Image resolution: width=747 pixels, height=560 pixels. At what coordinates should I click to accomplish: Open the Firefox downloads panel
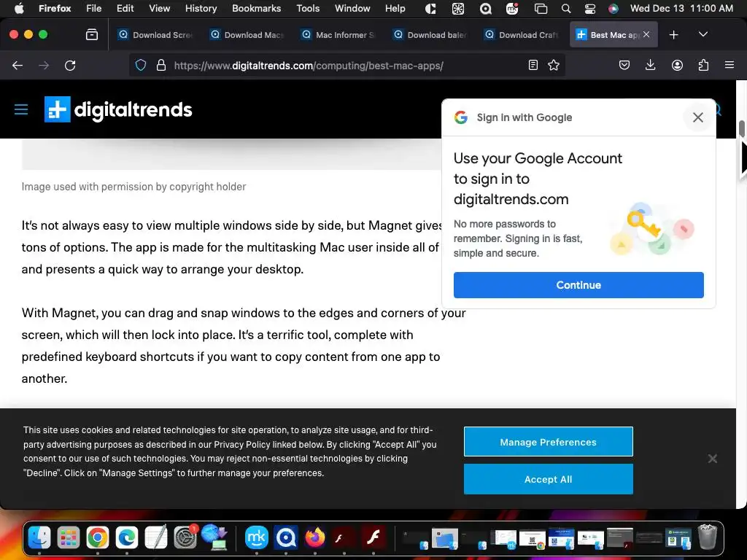(x=650, y=65)
